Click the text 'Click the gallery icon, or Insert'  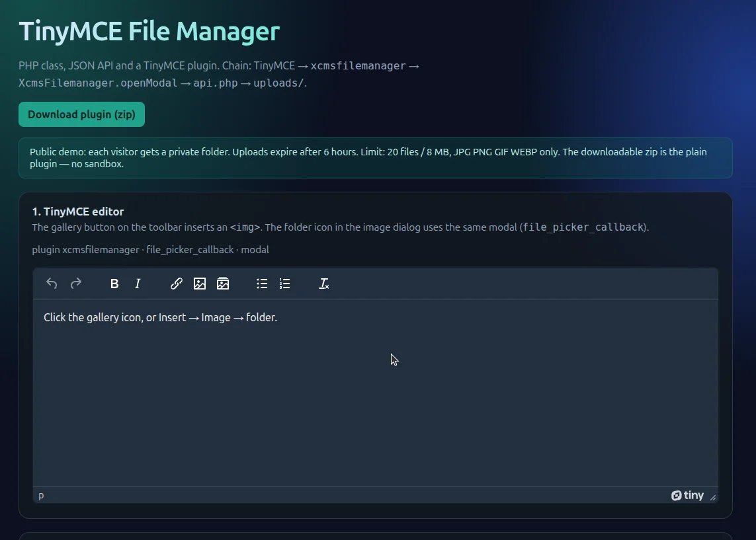click(x=114, y=317)
